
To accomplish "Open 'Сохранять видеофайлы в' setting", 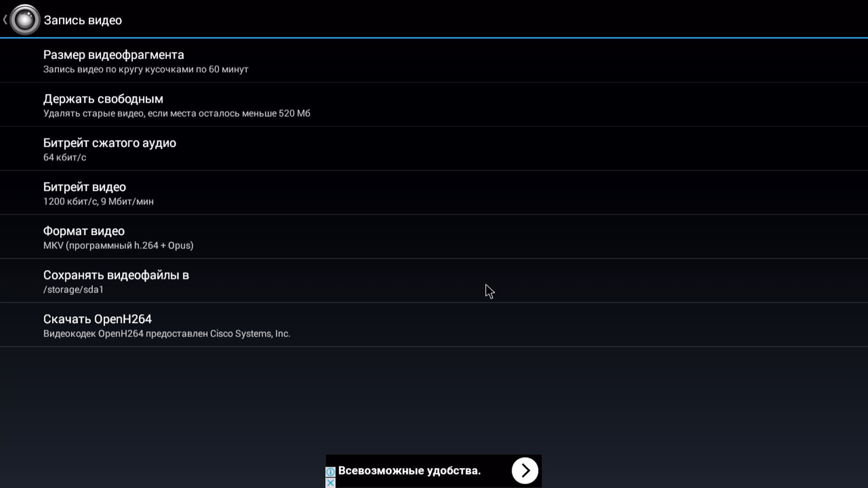I will (x=116, y=275).
